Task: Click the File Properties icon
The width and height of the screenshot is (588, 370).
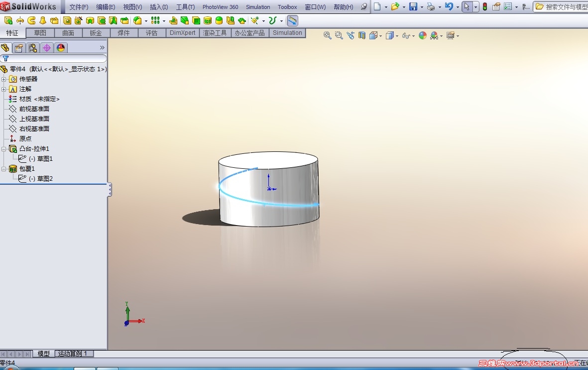Action: coord(496,6)
